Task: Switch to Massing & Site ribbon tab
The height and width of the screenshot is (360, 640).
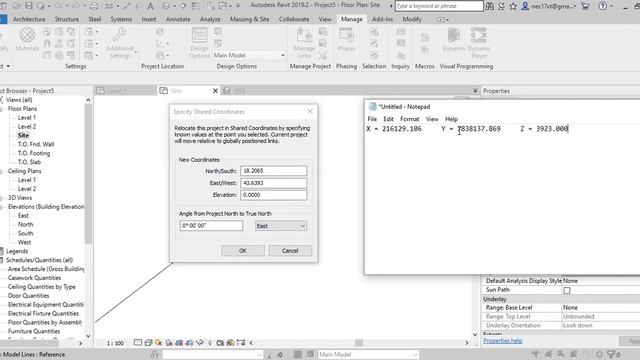Action: tap(249, 19)
